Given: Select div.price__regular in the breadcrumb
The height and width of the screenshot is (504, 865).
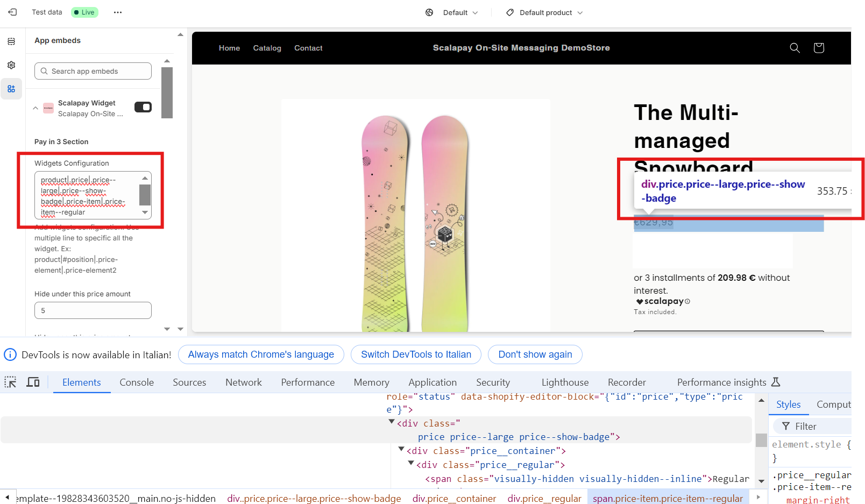Looking at the screenshot, I should click(x=544, y=498).
